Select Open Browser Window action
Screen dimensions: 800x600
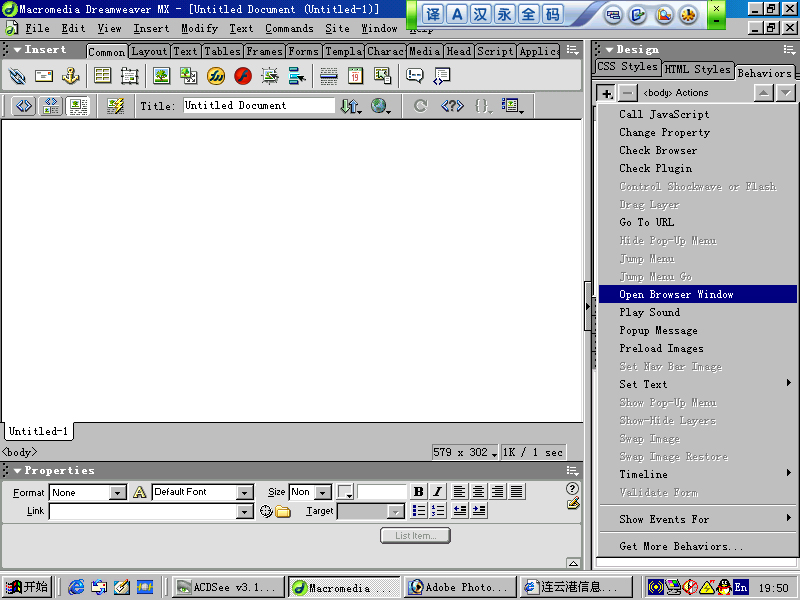coord(698,294)
